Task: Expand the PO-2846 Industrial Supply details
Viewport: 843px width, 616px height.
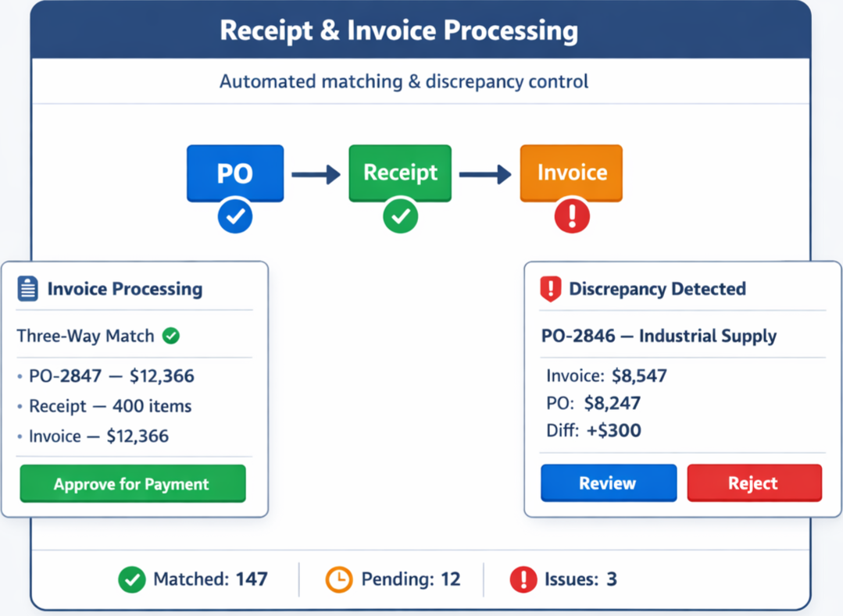Action: (658, 336)
